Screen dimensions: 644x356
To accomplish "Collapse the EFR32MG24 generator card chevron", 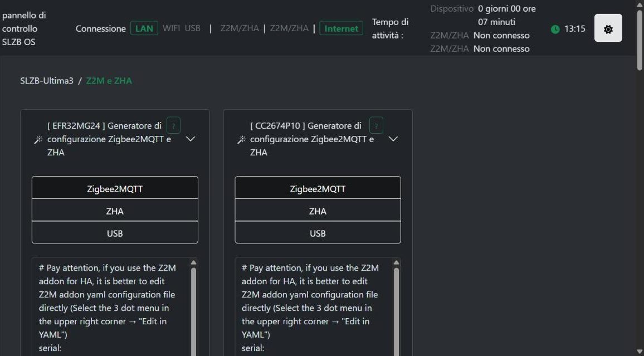I will tap(190, 139).
